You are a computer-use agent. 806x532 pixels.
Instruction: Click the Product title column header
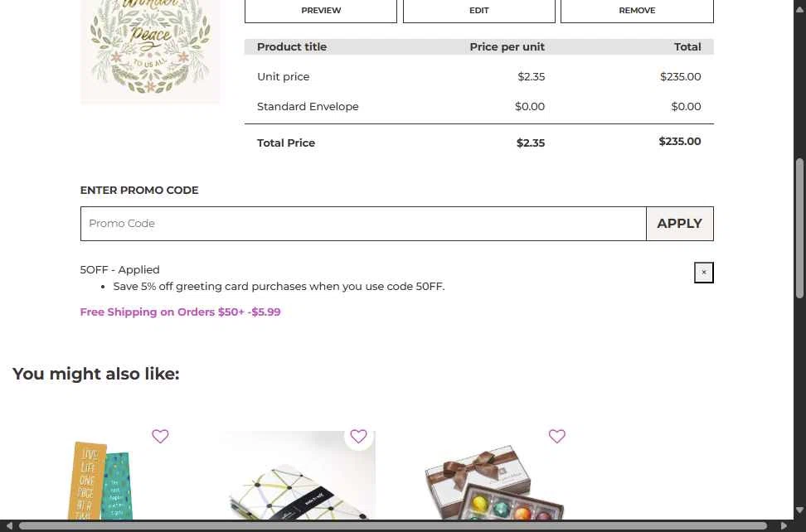click(x=292, y=47)
